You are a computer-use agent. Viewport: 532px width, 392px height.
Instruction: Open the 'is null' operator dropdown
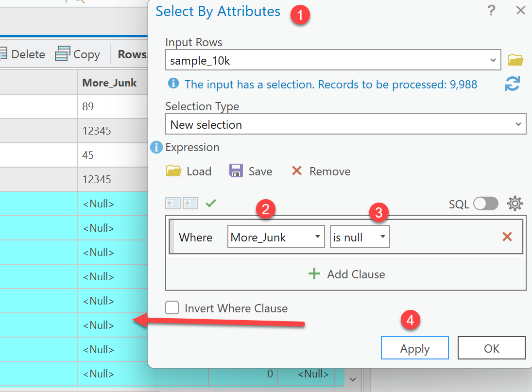pos(382,237)
